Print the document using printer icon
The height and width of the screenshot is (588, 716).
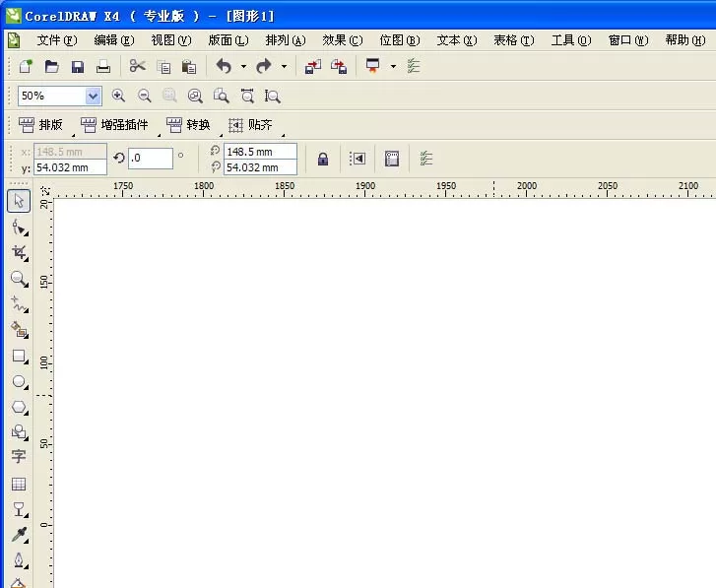(x=103, y=67)
